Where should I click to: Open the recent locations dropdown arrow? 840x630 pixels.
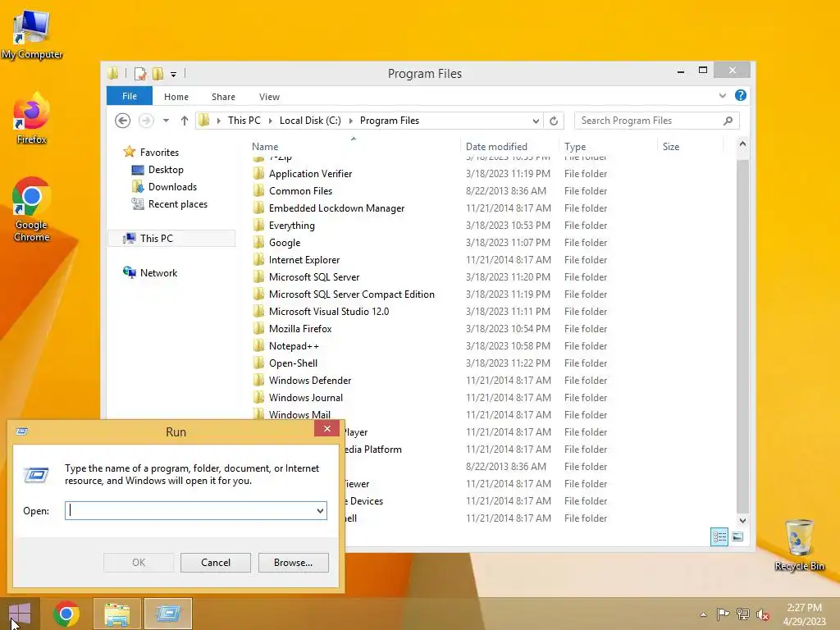click(166, 121)
